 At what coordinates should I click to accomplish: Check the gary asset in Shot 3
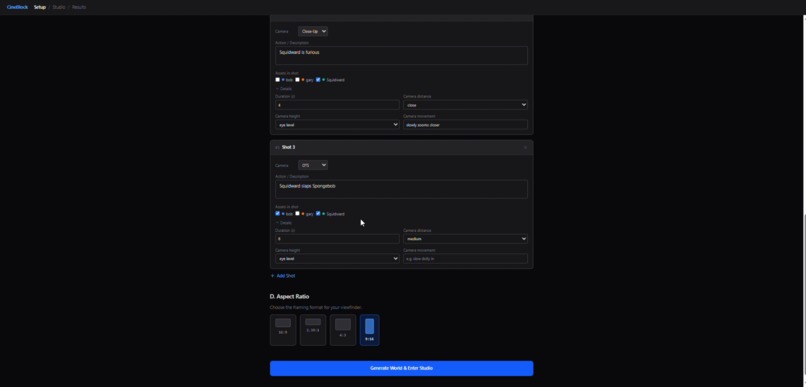pyautogui.click(x=297, y=213)
